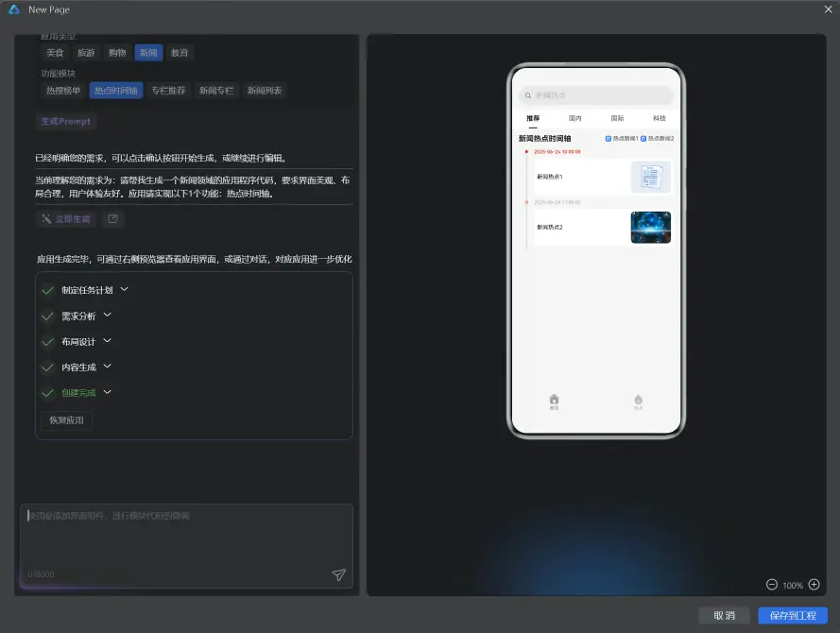840x633 pixels.
Task: Select the 美食 category chip
Action: pyautogui.click(x=55, y=52)
